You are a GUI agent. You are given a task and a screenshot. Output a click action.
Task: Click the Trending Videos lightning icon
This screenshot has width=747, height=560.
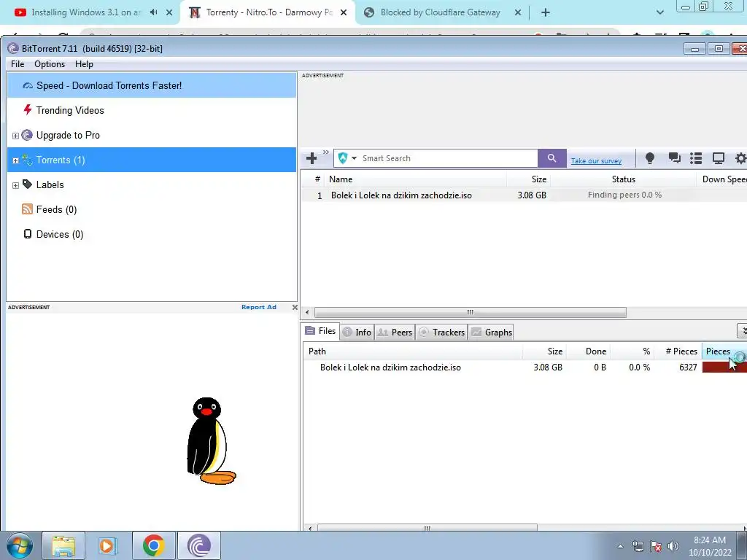[x=28, y=110]
